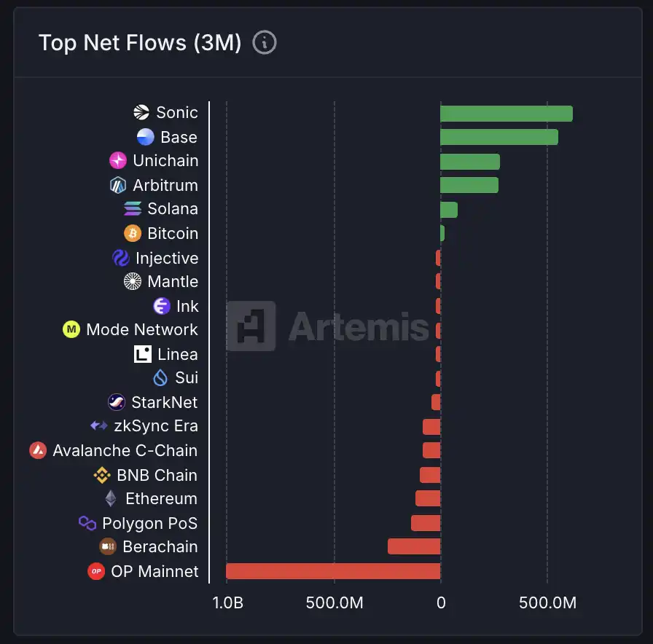Click the BNB Chain logo icon
The image size is (653, 644).
click(x=102, y=475)
